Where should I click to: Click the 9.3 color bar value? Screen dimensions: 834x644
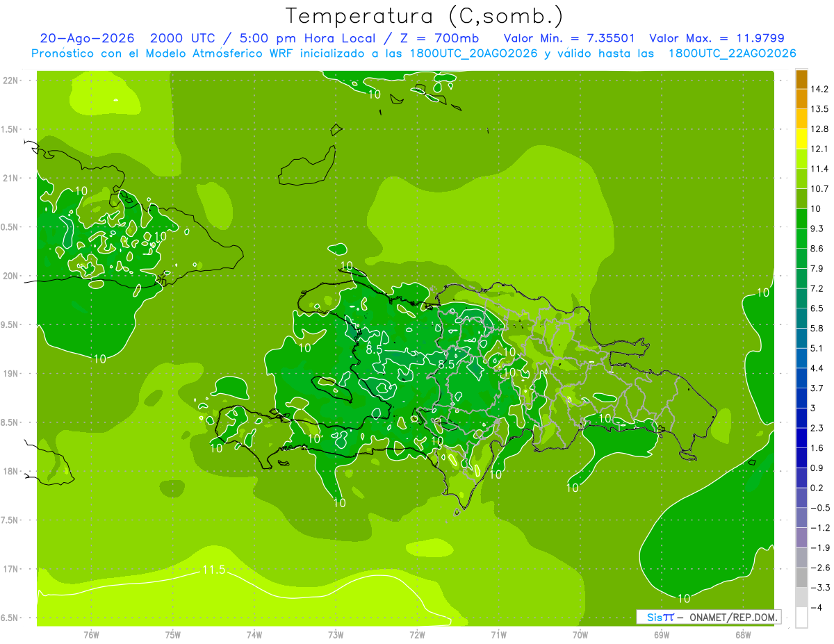pyautogui.click(x=817, y=229)
